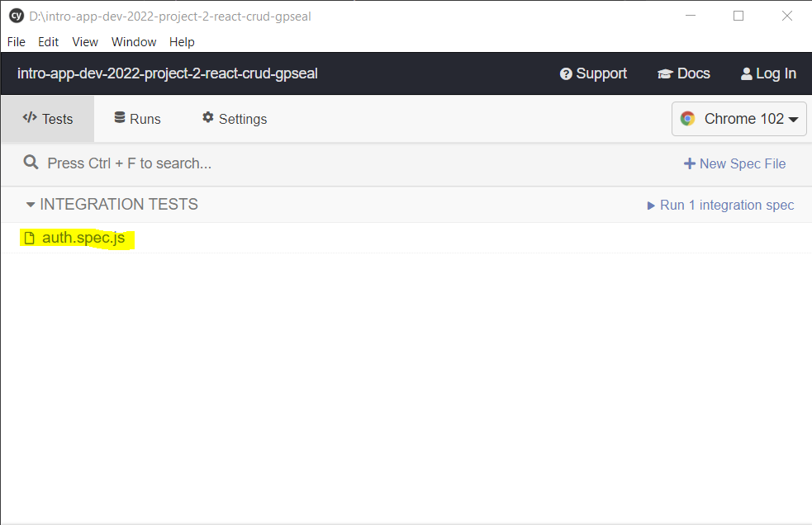Screen dimensions: 812x525
Task: Click the question mark Support icon
Action: [x=566, y=73]
